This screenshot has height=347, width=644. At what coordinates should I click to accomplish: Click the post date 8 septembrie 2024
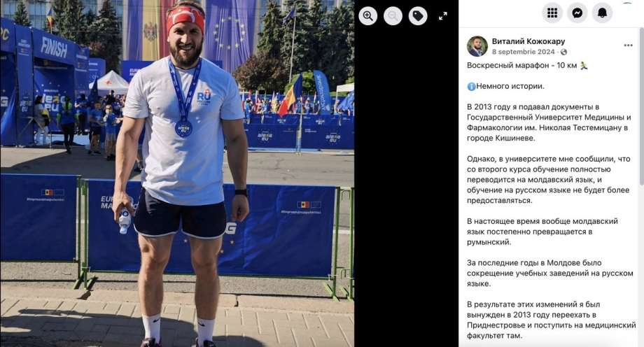point(524,52)
